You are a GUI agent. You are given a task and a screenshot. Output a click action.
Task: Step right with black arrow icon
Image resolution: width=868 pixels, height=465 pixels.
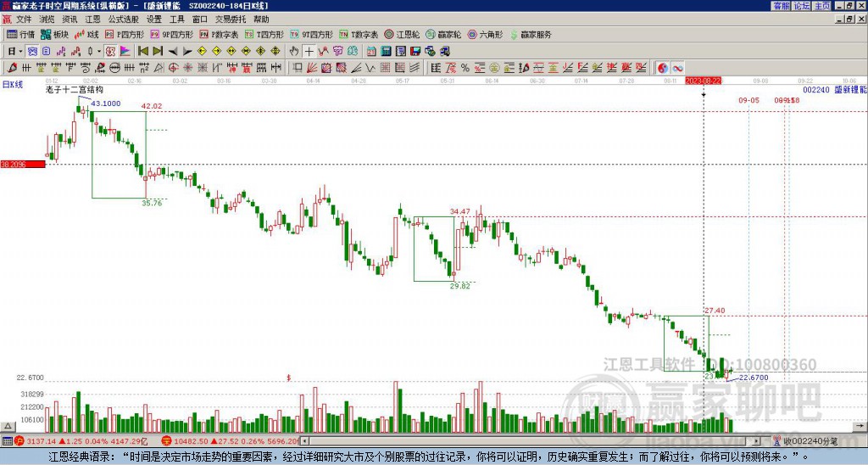[187, 52]
